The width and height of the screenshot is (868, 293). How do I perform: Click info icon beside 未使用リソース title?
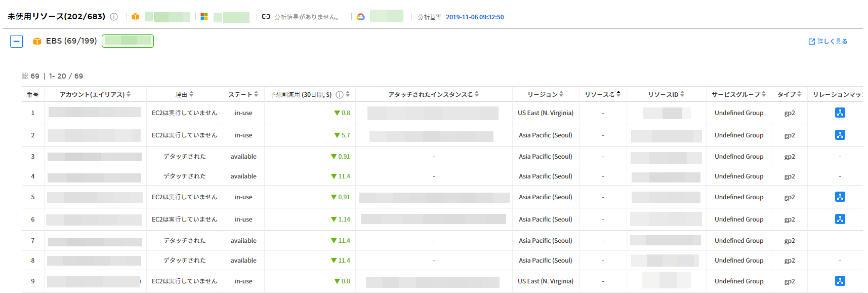click(114, 17)
